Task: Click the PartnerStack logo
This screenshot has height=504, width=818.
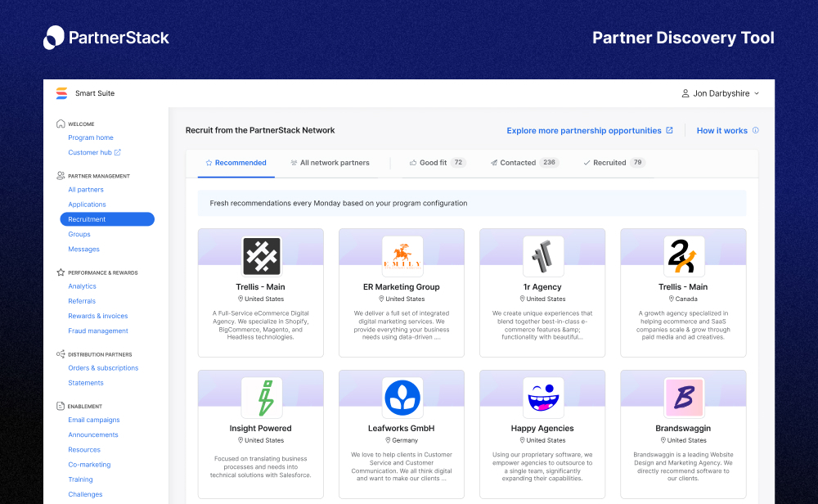Action: pyautogui.click(x=106, y=37)
